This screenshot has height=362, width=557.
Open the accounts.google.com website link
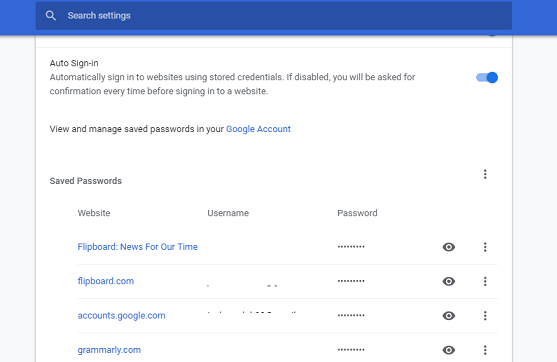click(x=121, y=315)
